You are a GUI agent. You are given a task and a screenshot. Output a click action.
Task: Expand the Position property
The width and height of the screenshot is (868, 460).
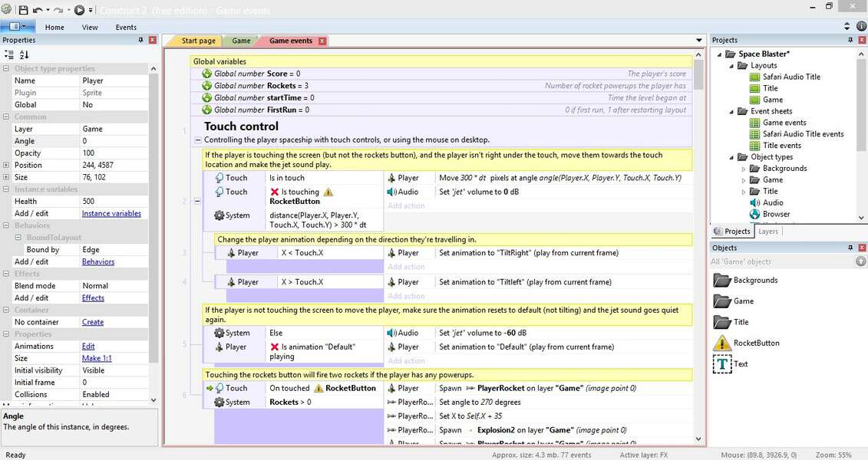coord(6,165)
